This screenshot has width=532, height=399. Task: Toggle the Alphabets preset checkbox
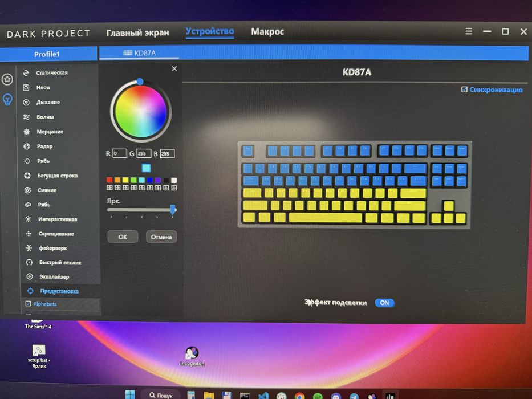(x=28, y=304)
